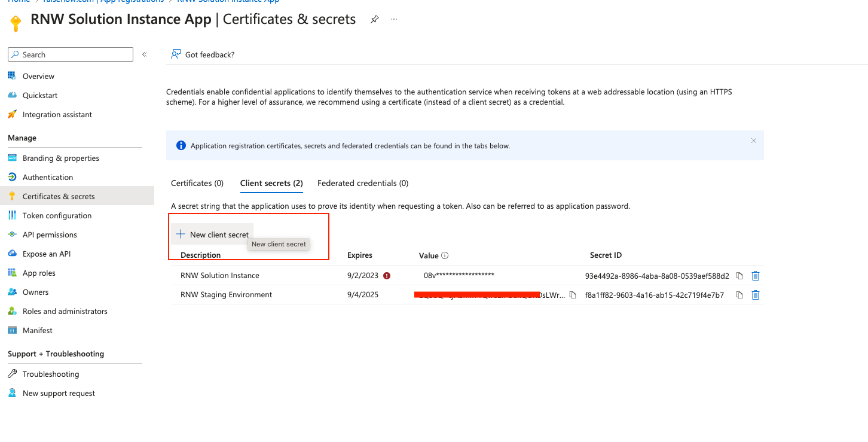The width and height of the screenshot is (868, 442).
Task: Add a New client secret
Action: tap(213, 234)
